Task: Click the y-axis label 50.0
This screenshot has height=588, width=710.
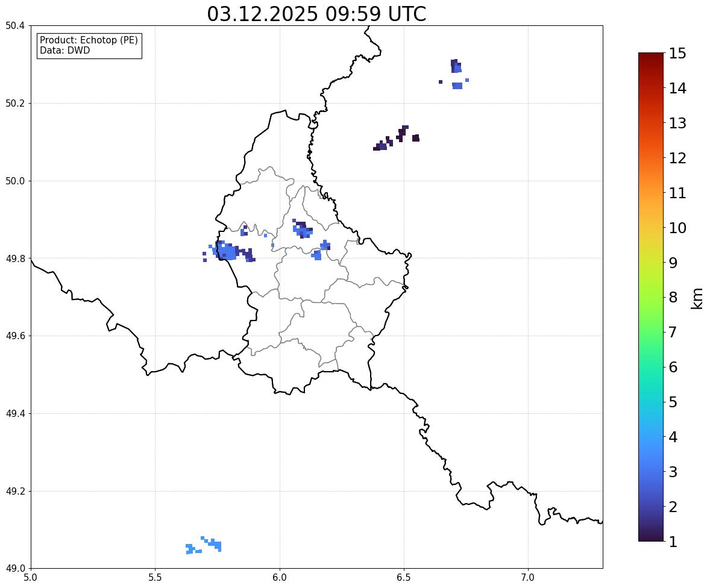Action: point(15,181)
